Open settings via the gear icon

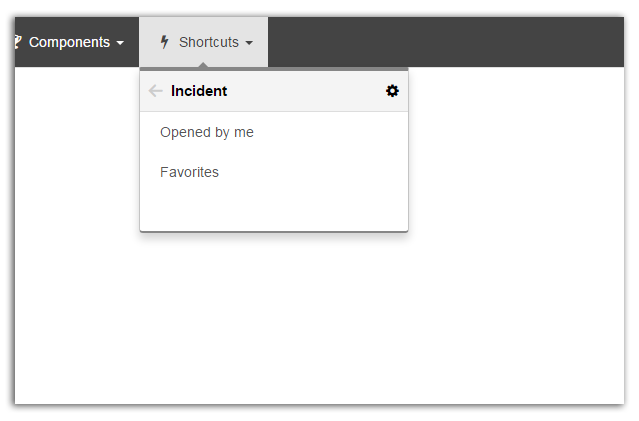click(392, 91)
